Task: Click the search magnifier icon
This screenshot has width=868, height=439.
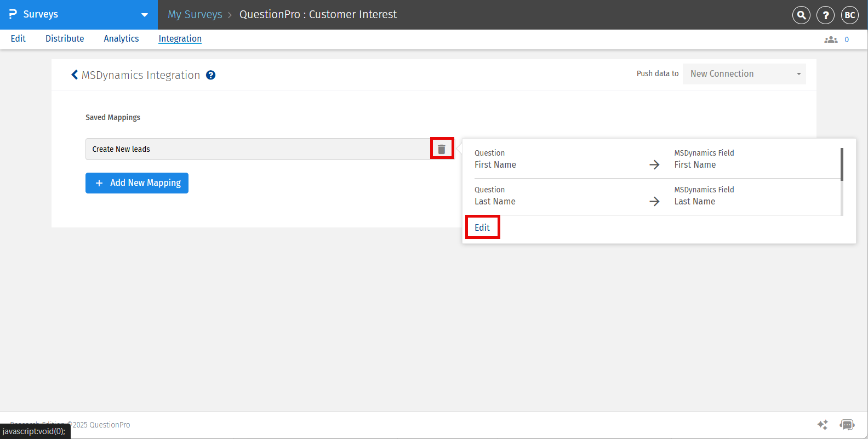Action: 801,15
